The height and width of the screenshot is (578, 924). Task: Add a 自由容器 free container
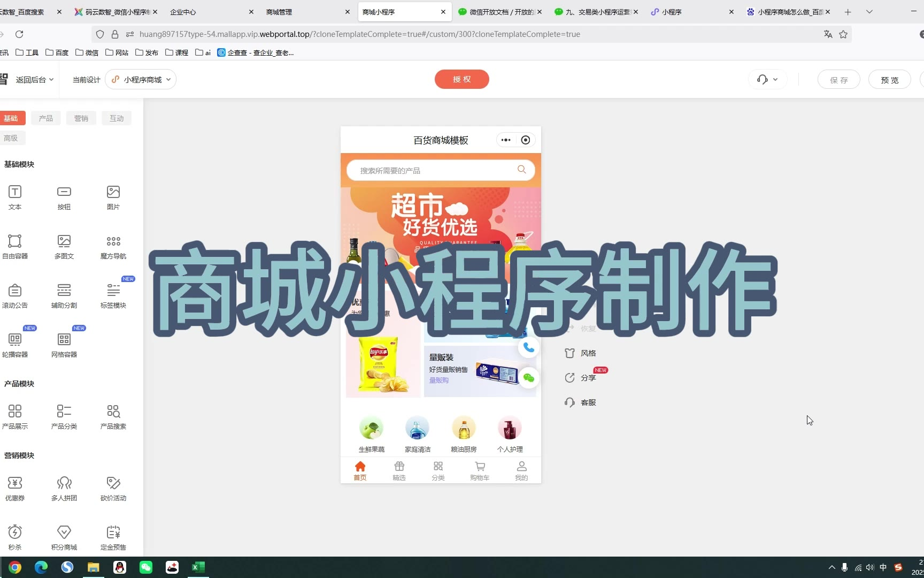click(x=15, y=247)
